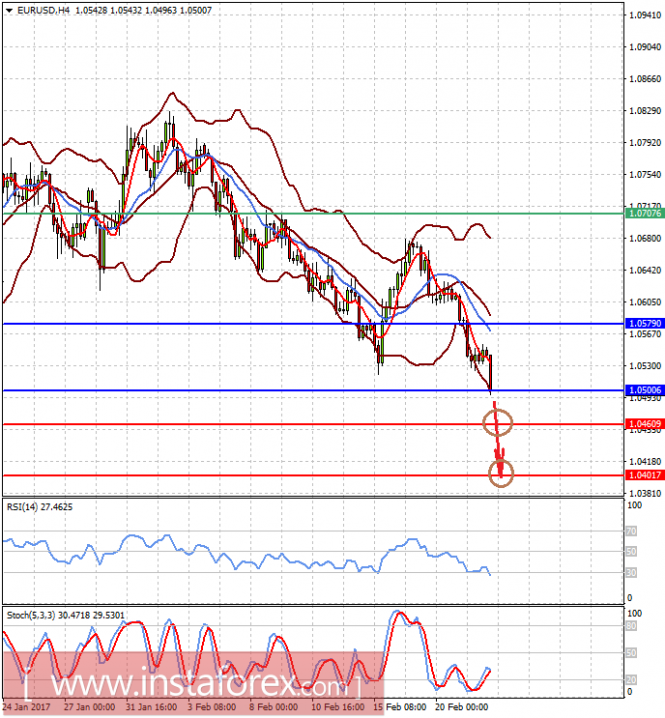Click the 20 Feb 00:00 time axis label

tap(461, 707)
